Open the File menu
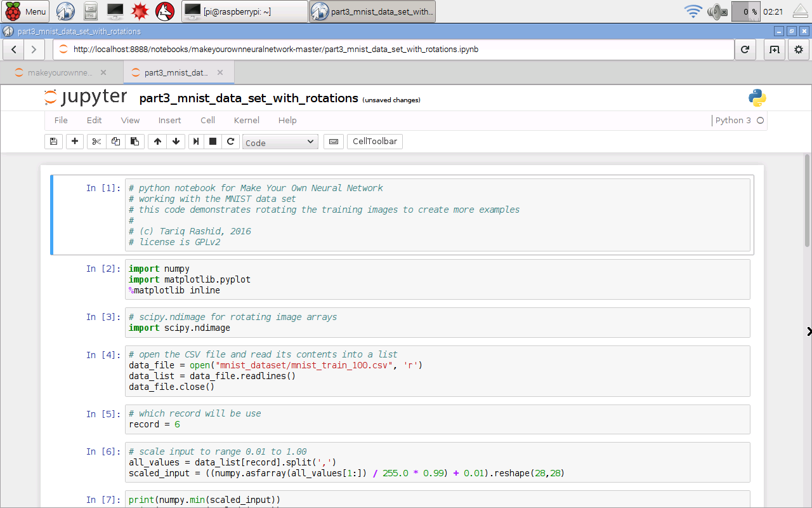 pos(61,120)
